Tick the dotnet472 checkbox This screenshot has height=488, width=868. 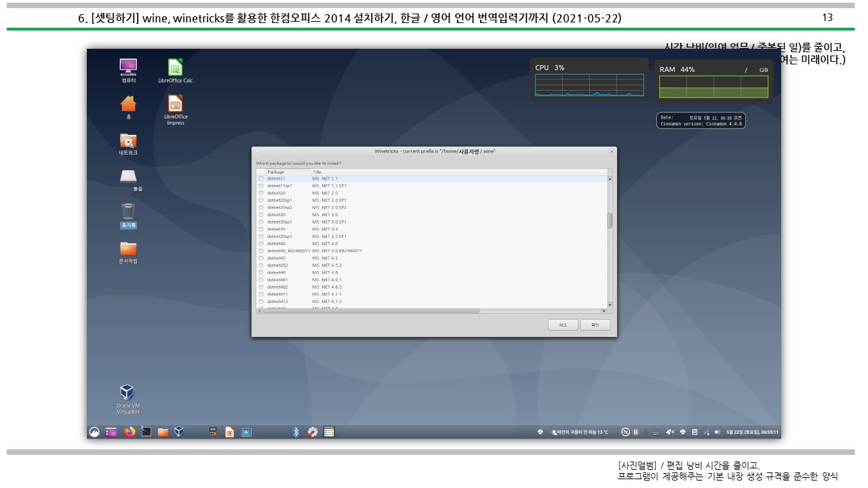pos(261,301)
